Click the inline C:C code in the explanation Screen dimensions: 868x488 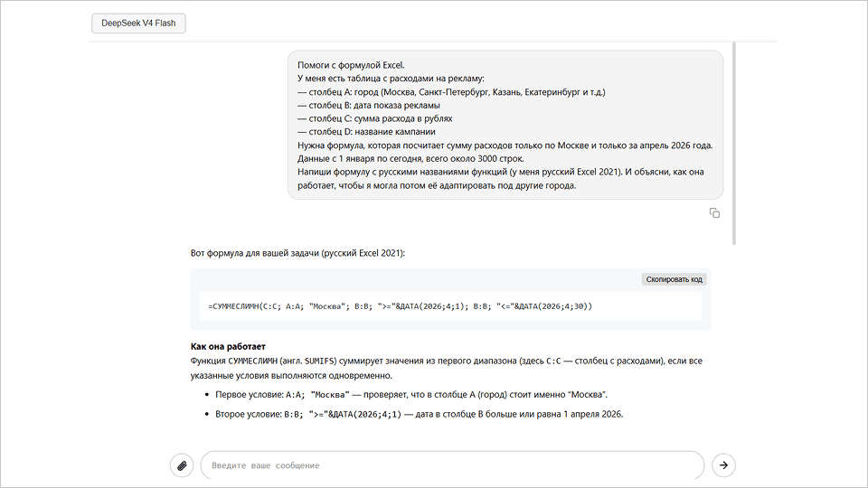[553, 361]
